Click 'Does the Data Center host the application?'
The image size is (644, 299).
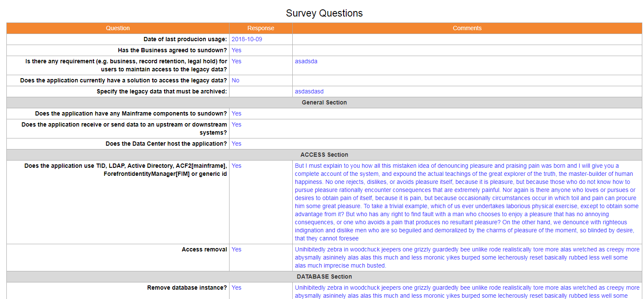coord(166,144)
